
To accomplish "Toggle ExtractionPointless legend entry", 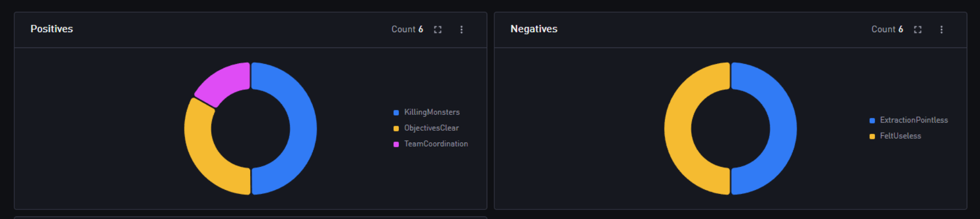I will point(909,120).
